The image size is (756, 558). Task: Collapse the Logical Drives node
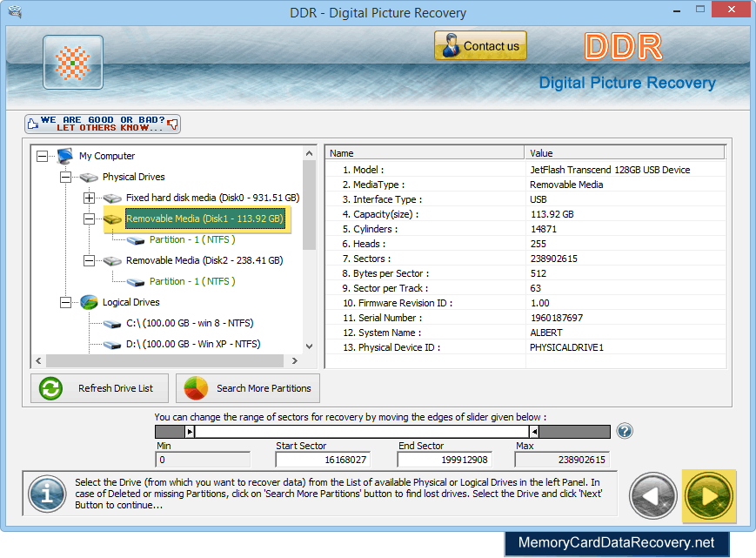[x=65, y=302]
